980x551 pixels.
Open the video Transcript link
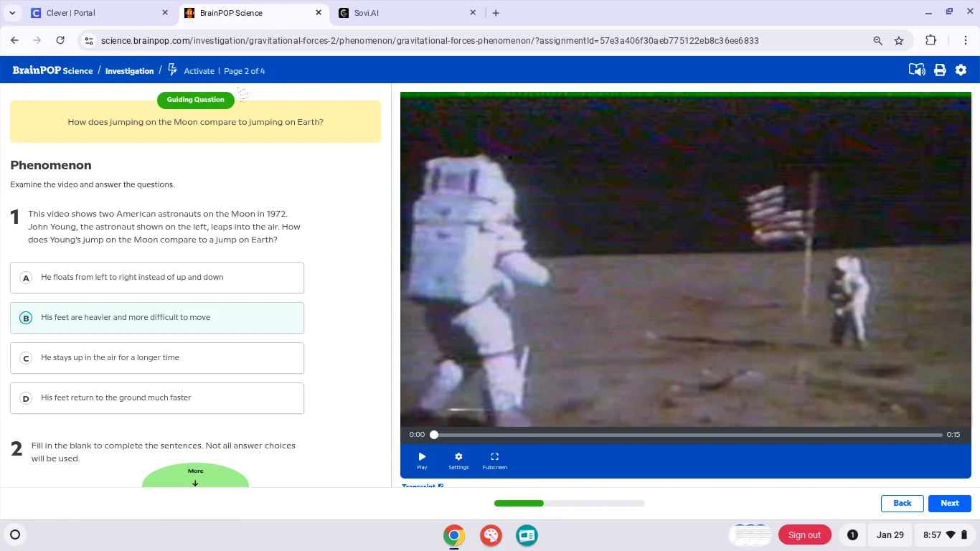pos(418,486)
